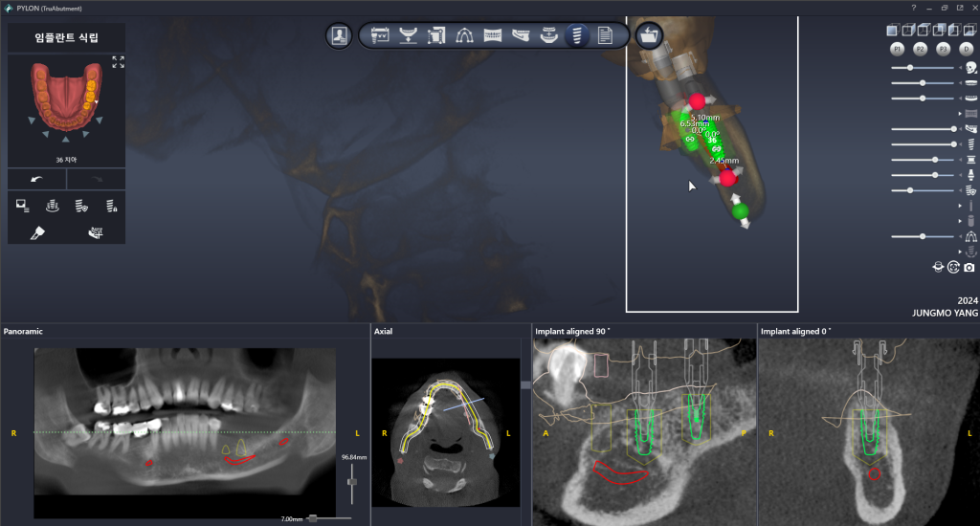Expand the full-screen arrows on jaw view
Screen dimensions: 980x526
118,62
